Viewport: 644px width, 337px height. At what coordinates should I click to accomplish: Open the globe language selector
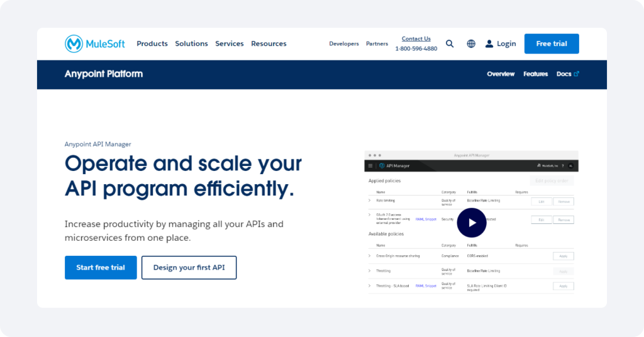[471, 43]
